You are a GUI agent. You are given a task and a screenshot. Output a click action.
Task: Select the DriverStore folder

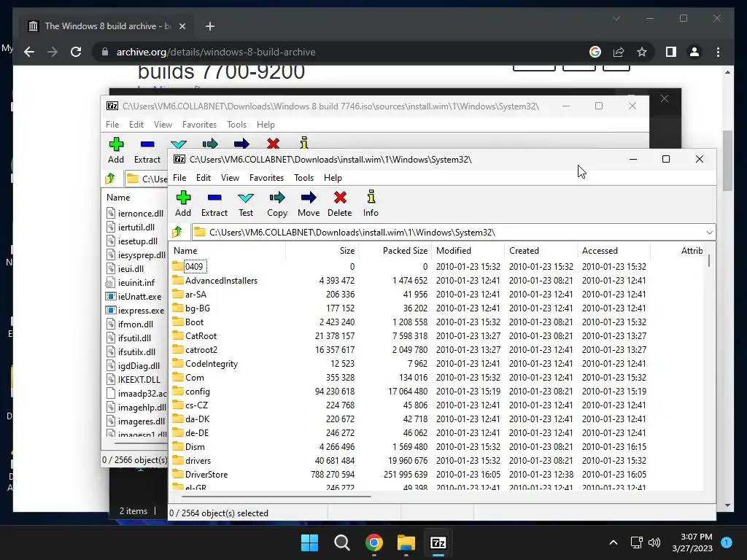[206, 474]
